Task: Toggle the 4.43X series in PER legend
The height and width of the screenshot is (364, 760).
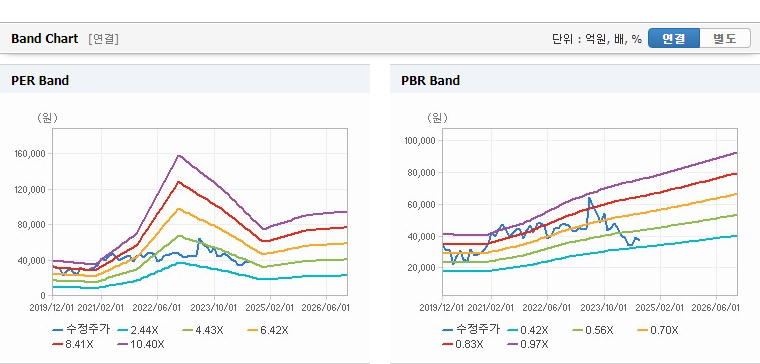Action: (203, 331)
